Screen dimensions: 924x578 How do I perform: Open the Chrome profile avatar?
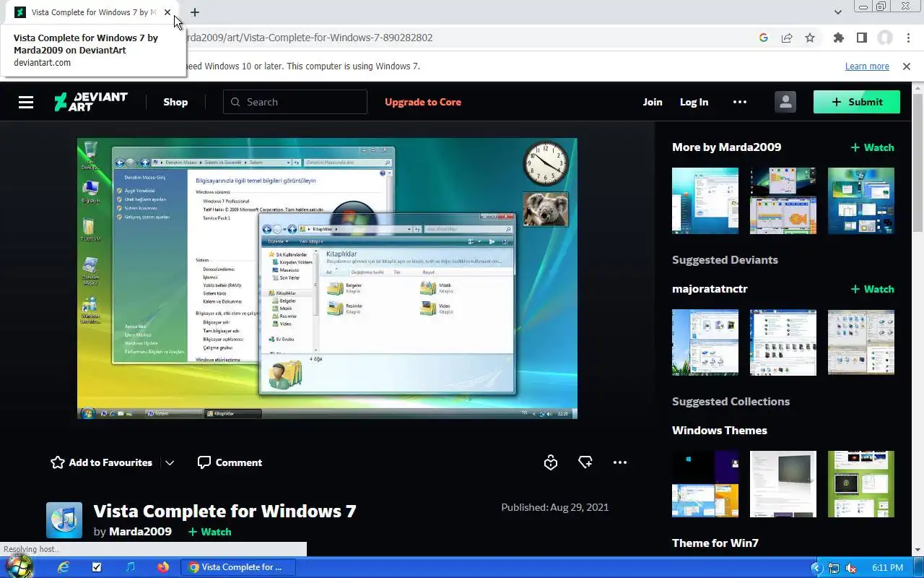click(x=885, y=38)
